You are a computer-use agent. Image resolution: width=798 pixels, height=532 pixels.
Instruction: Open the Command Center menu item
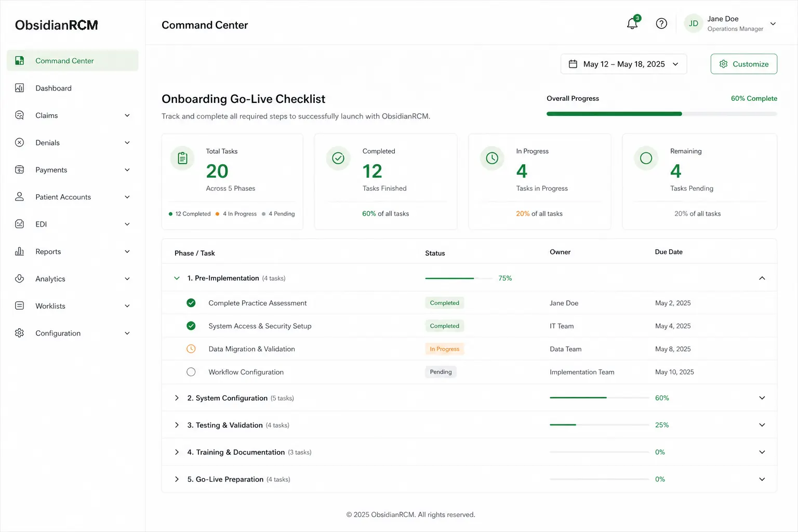point(73,61)
